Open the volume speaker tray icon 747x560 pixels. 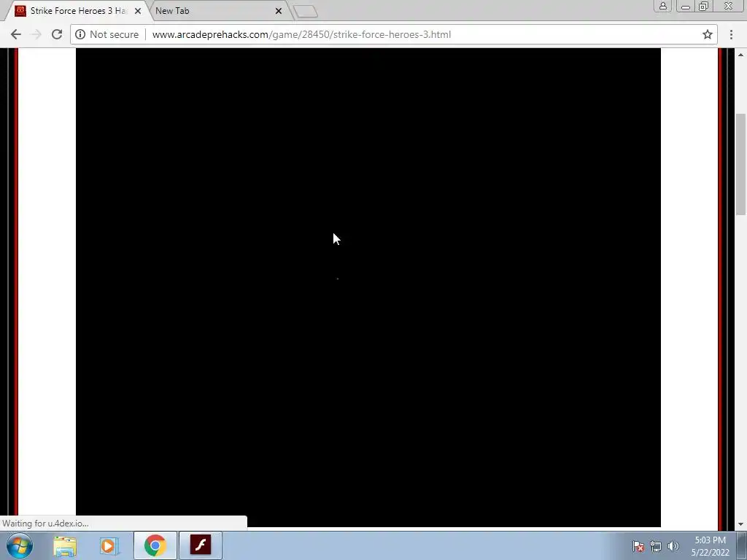[673, 546]
